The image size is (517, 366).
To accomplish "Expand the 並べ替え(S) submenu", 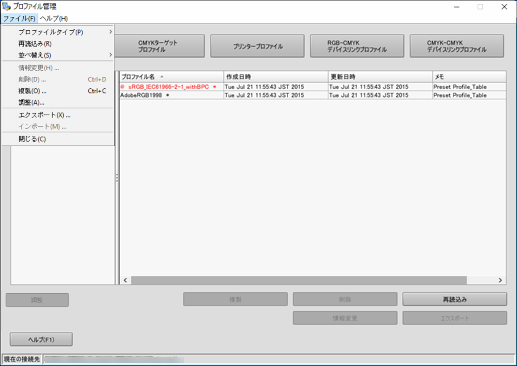I will pyautogui.click(x=58, y=55).
